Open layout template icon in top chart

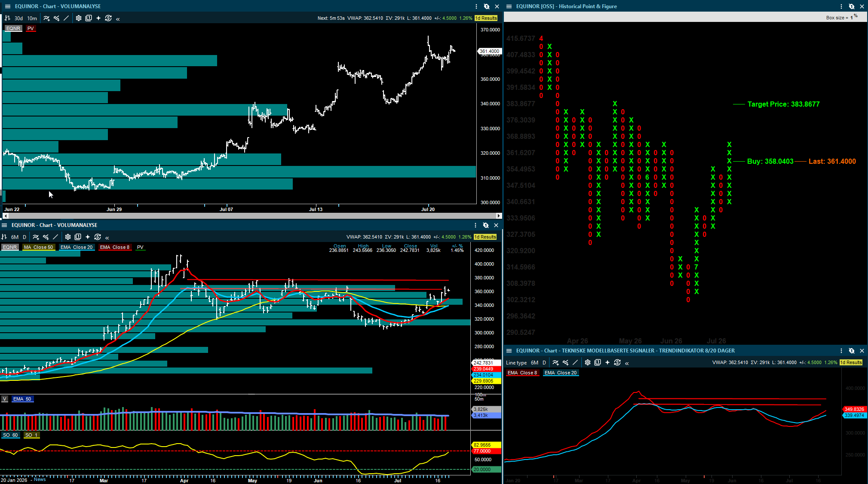click(x=89, y=18)
